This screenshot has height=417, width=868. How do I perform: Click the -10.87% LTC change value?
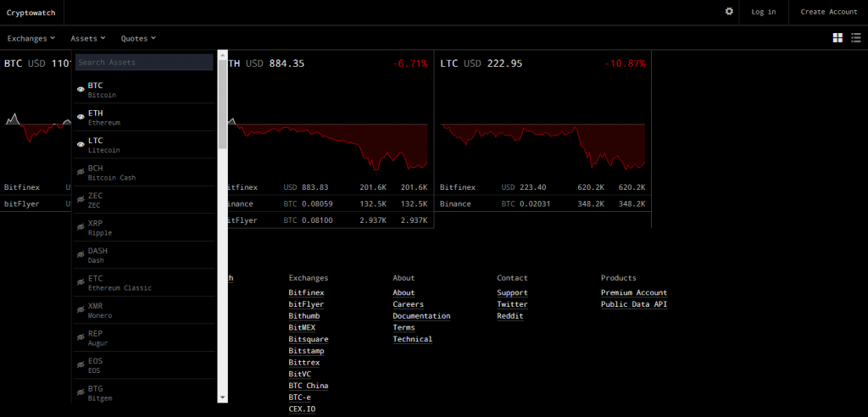[625, 64]
